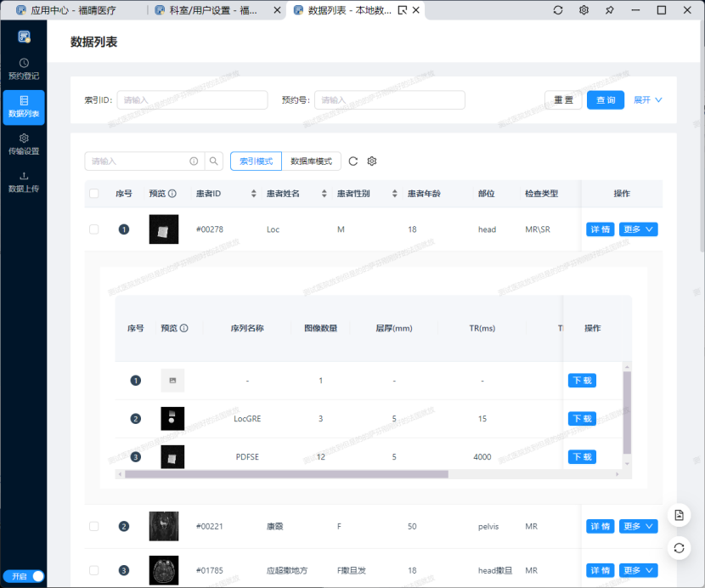Viewport: 705px width, 588px height.
Task: Open 预约登记 in the sidebar
Action: tap(23, 68)
